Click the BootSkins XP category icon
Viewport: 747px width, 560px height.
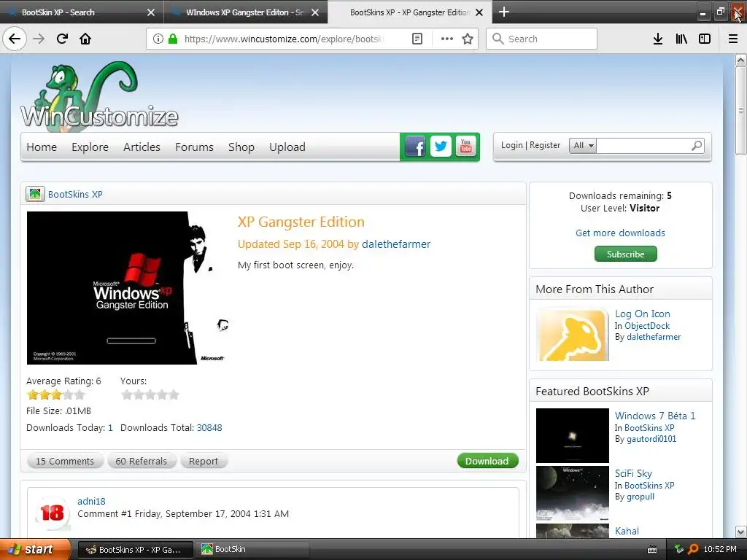click(x=35, y=194)
